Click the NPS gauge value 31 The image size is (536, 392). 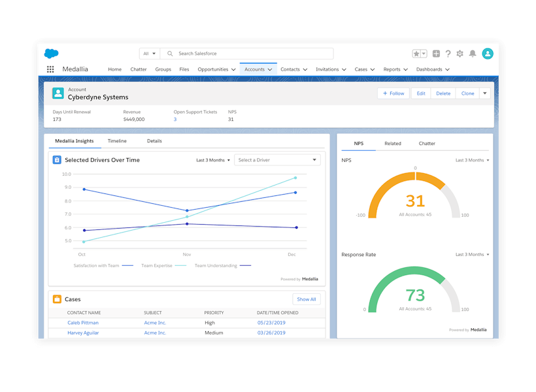point(415,201)
